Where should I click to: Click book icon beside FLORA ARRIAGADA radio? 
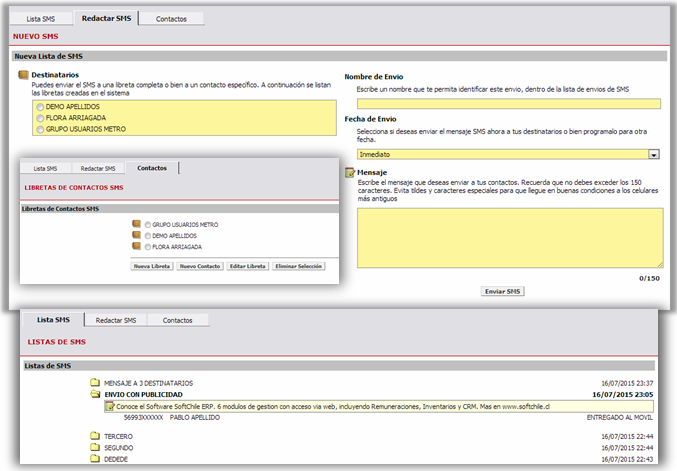tap(137, 246)
